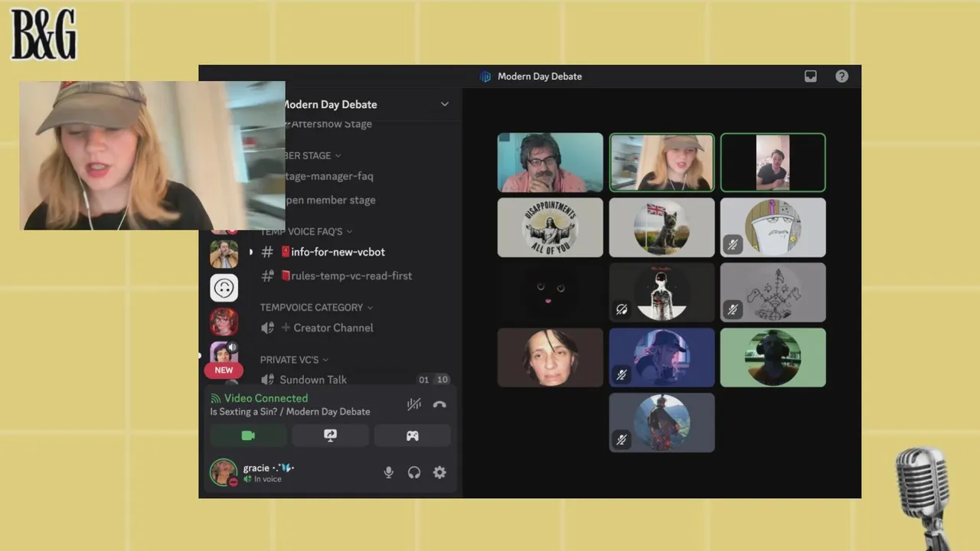Select the skeleton figure avatar tile
Screen dimensions: 980x551
click(x=661, y=292)
